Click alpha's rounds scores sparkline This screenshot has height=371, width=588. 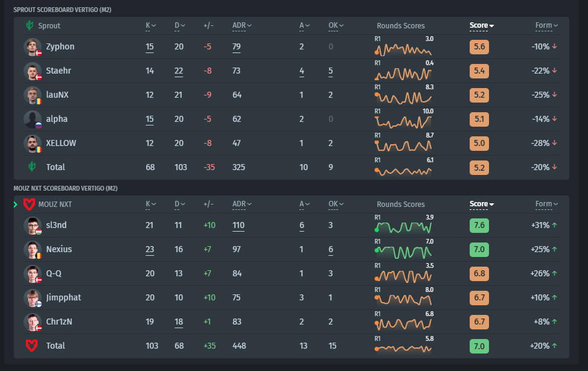point(403,122)
